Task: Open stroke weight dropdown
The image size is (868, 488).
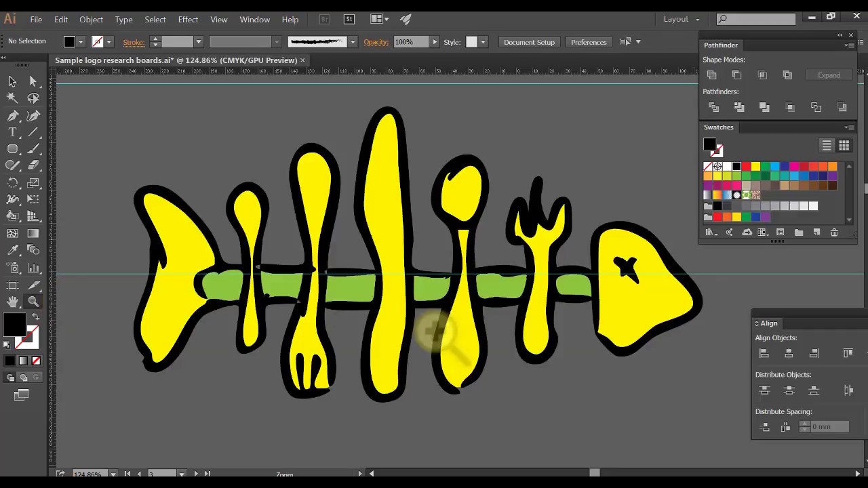Action: [x=199, y=42]
